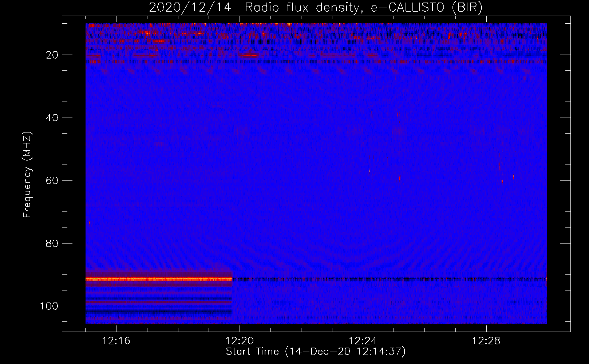Click the 60 MHz frequency tick label
The height and width of the screenshot is (364, 589).
click(x=52, y=181)
